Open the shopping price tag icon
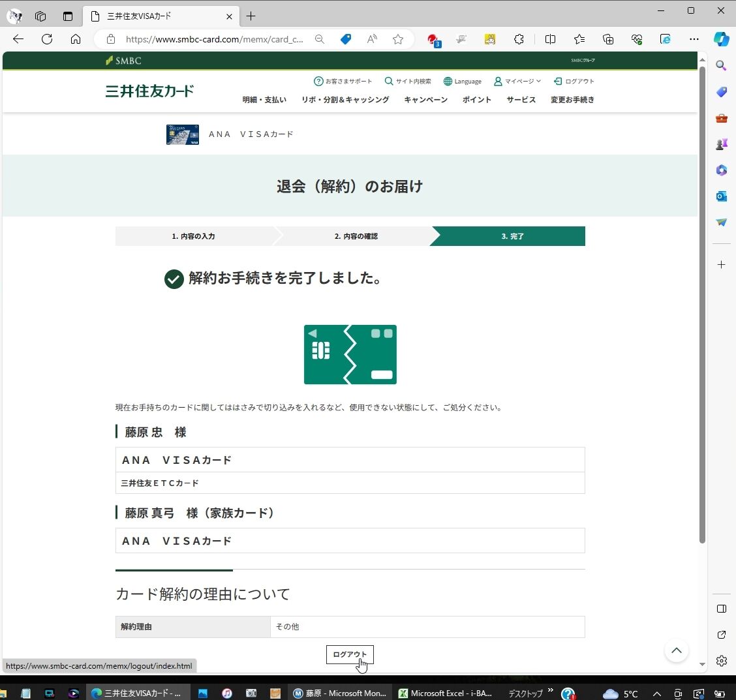This screenshot has width=736, height=700. pos(346,39)
